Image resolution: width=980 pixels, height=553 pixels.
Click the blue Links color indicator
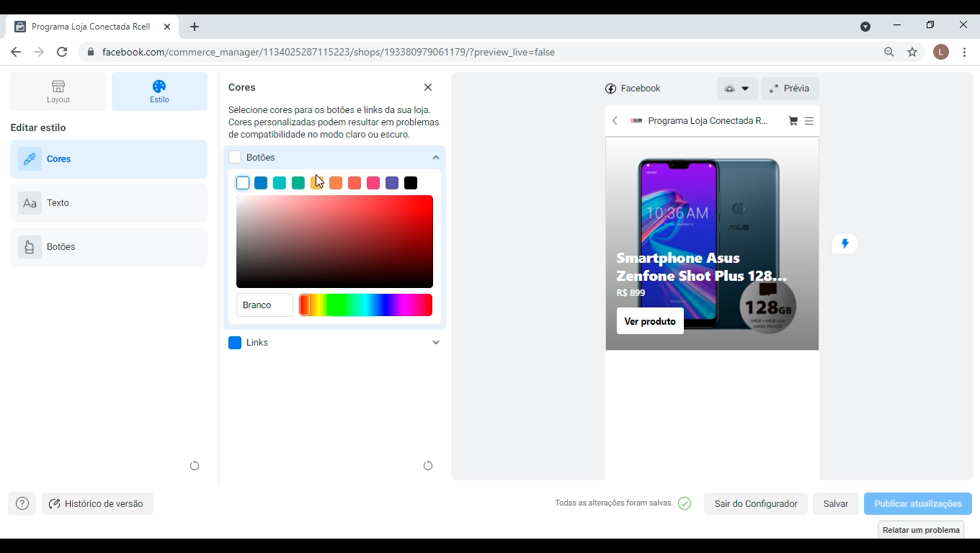(235, 343)
